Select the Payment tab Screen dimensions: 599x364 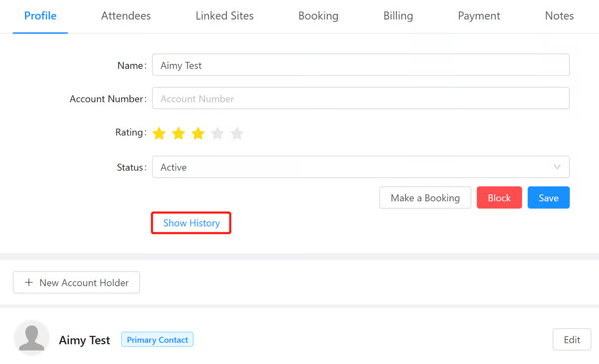478,16
